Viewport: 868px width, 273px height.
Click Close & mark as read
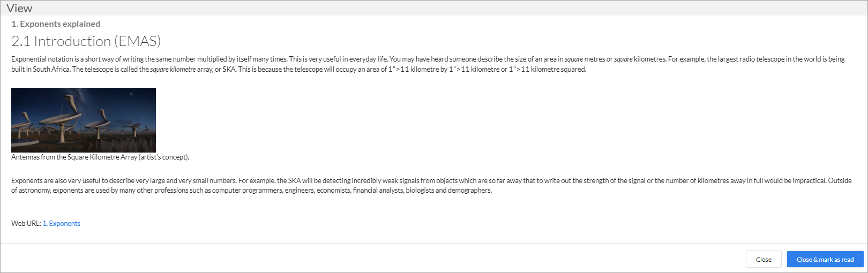coord(825,259)
